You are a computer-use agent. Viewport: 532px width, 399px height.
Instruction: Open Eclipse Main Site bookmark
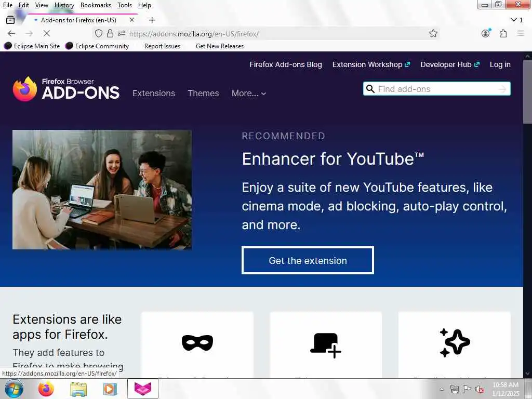pyautogui.click(x=32, y=46)
